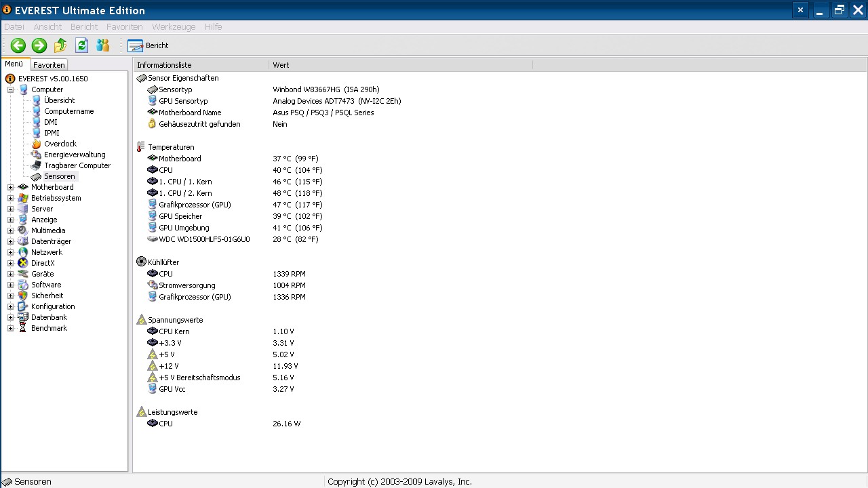The image size is (868, 488).
Task: Expand the Datenbank tree node
Action: (x=10, y=317)
